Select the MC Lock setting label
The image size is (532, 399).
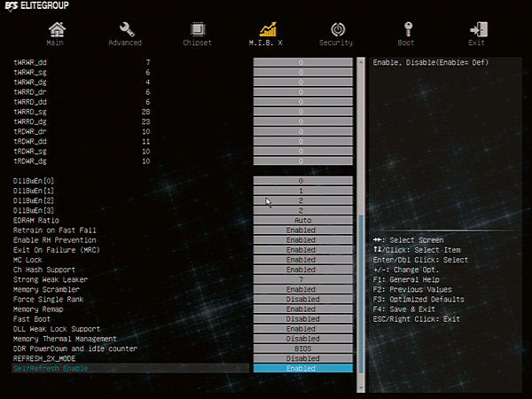[27, 260]
